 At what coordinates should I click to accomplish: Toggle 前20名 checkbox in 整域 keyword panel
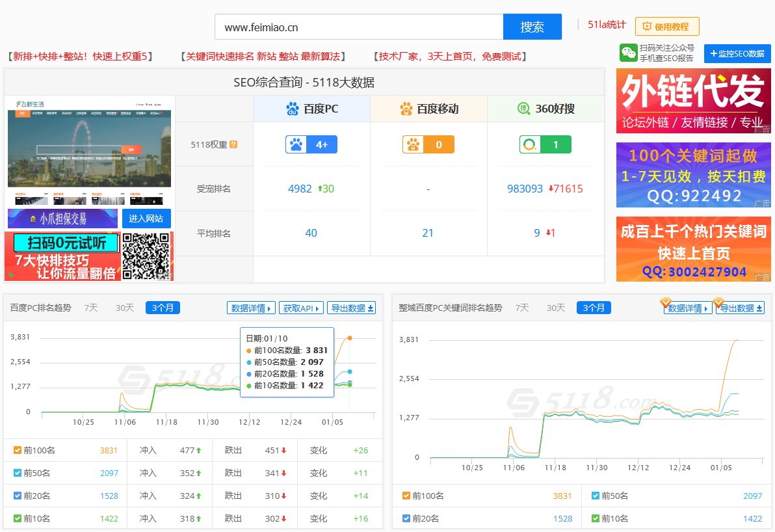(406, 518)
